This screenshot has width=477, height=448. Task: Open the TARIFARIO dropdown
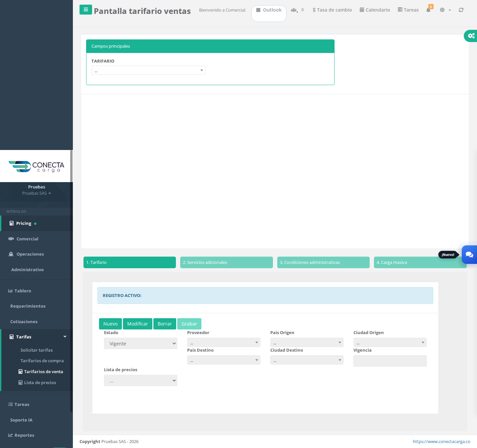tap(148, 70)
